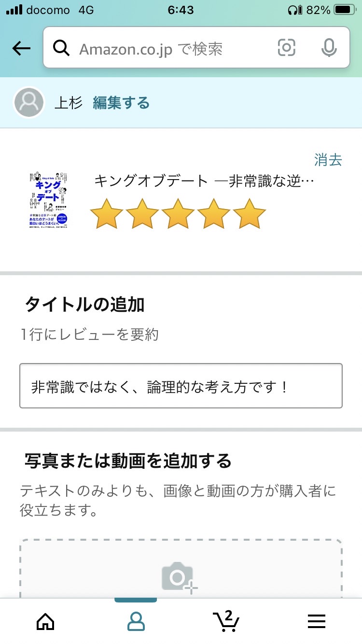
Task: Open the account tab in bottom bar
Action: tap(136, 621)
